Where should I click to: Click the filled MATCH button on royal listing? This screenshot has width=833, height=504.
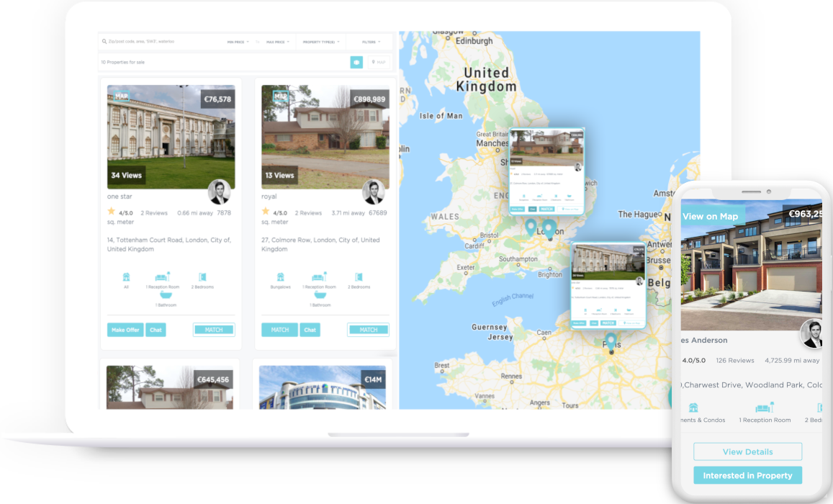pos(279,330)
